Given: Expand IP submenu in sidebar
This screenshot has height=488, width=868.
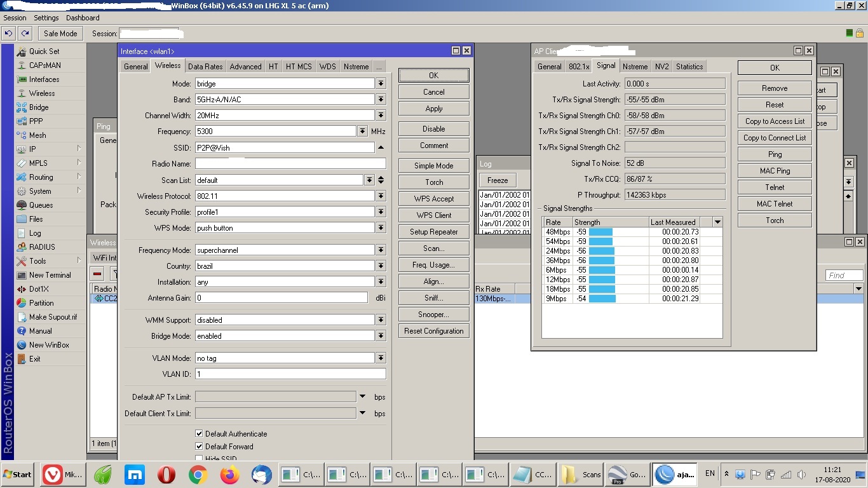Looking at the screenshot, I should pyautogui.click(x=79, y=149).
